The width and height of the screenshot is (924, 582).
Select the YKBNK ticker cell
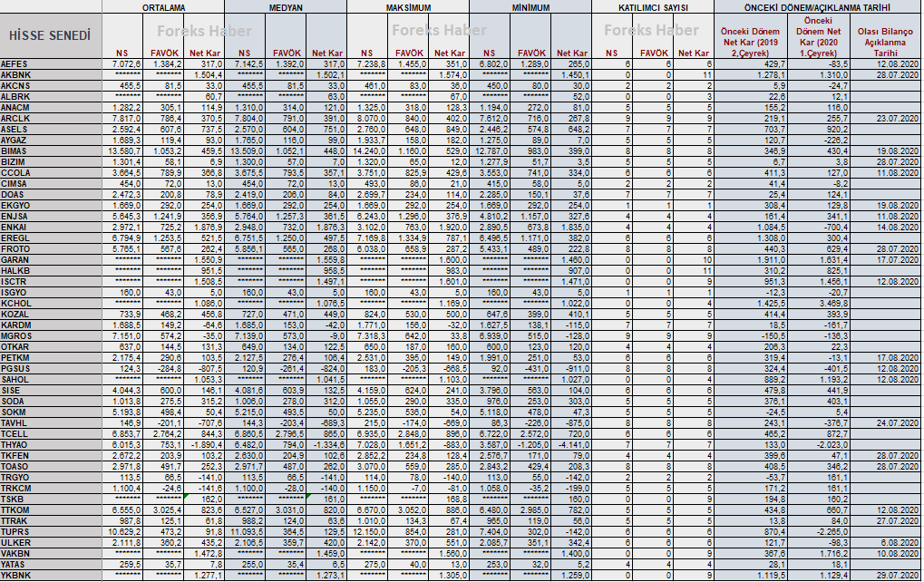pos(51,576)
